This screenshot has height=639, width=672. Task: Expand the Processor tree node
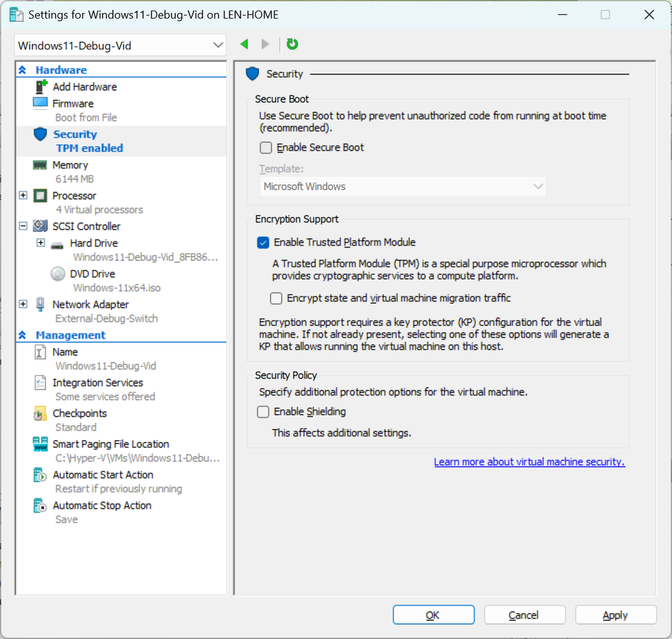23,195
